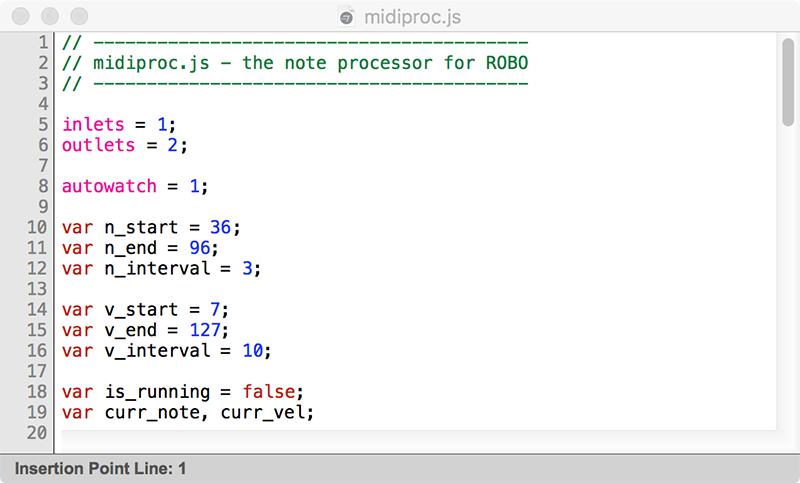Viewport: 800px width, 483px height.
Task: Click the value 127 on line 15
Action: (x=205, y=330)
